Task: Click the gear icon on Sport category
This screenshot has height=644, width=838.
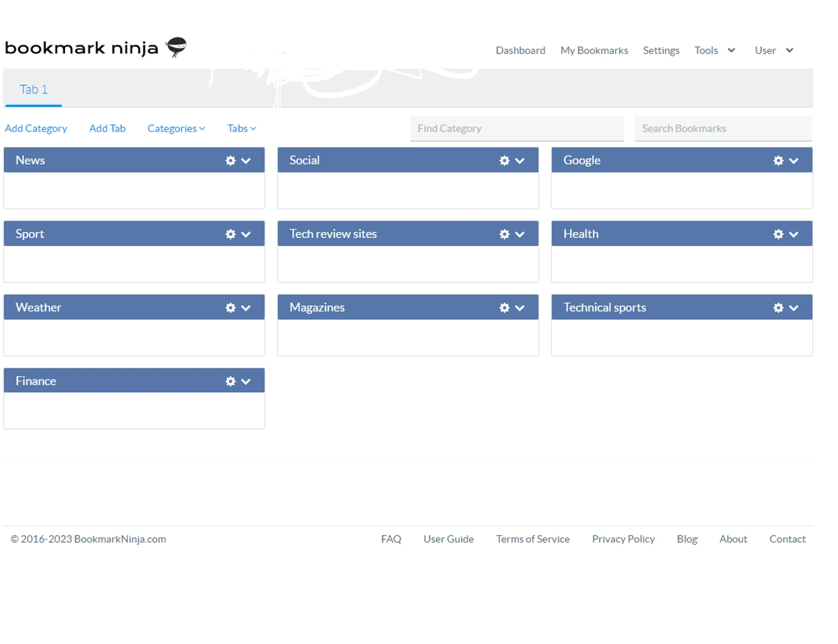Action: click(230, 234)
